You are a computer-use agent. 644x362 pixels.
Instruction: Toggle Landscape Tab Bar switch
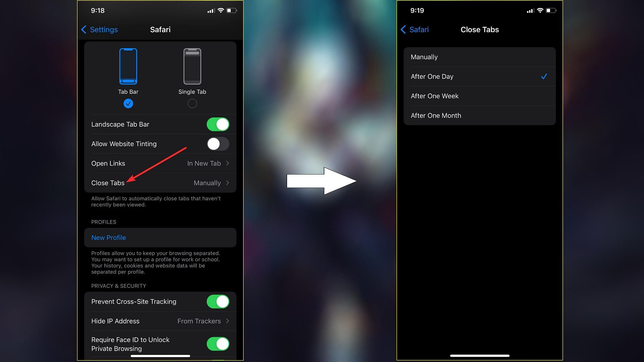[x=218, y=124]
